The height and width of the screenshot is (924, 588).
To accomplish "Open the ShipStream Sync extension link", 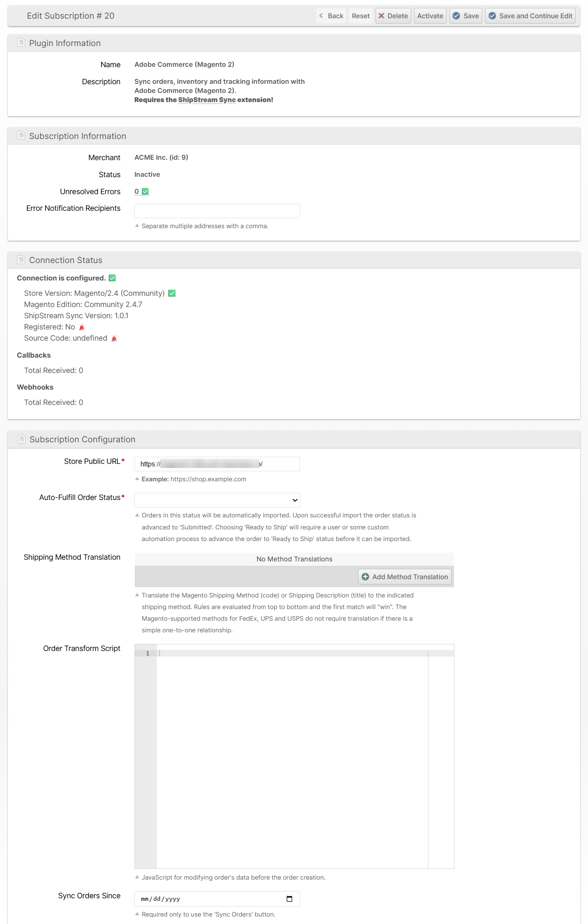I will pyautogui.click(x=207, y=100).
